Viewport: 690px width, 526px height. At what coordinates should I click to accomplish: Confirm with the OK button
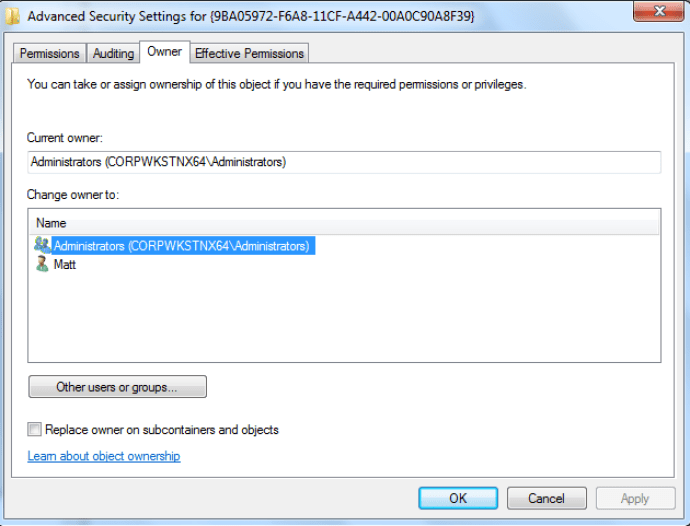458,498
